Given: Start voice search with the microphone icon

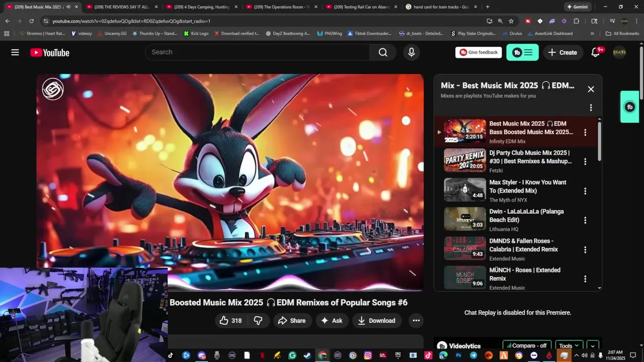Looking at the screenshot, I should tap(412, 52).
